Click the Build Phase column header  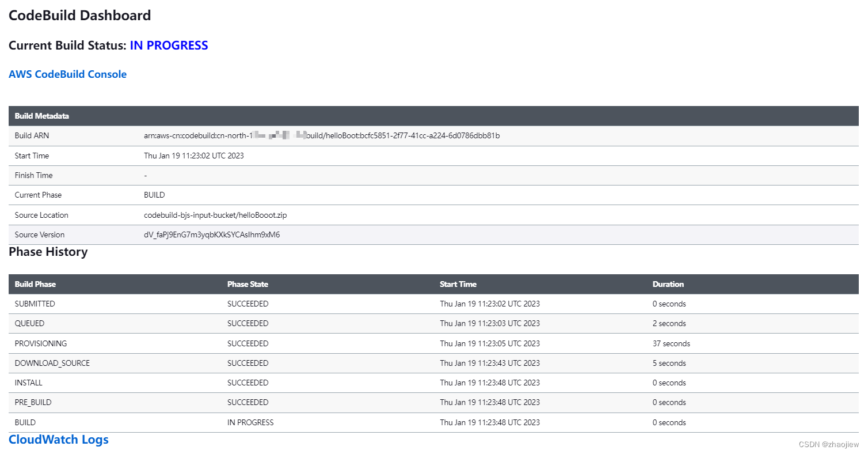point(35,284)
